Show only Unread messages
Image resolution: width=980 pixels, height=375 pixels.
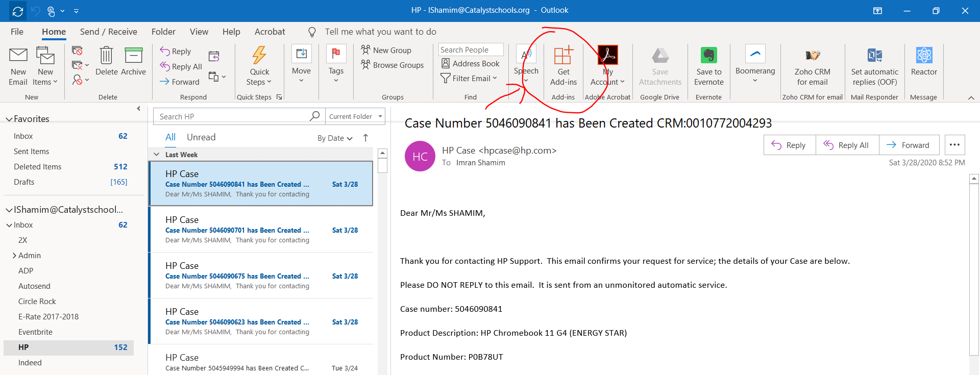click(x=201, y=137)
